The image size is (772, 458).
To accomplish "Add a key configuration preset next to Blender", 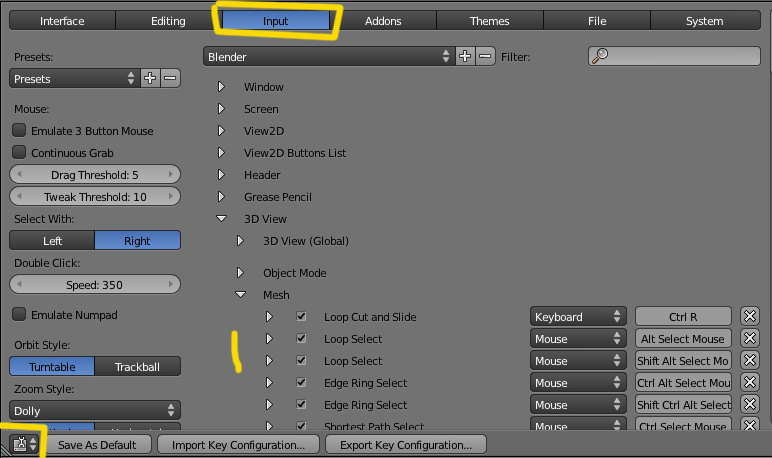I will click(x=465, y=57).
